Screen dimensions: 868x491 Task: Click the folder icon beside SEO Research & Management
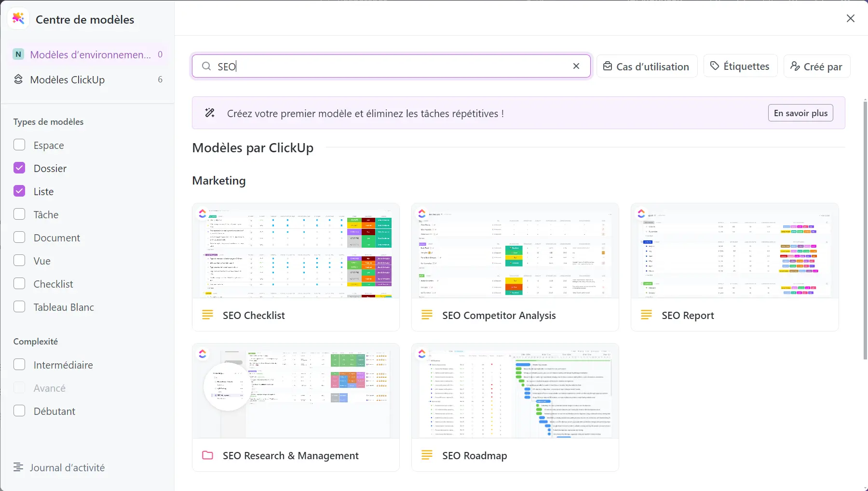pyautogui.click(x=207, y=455)
